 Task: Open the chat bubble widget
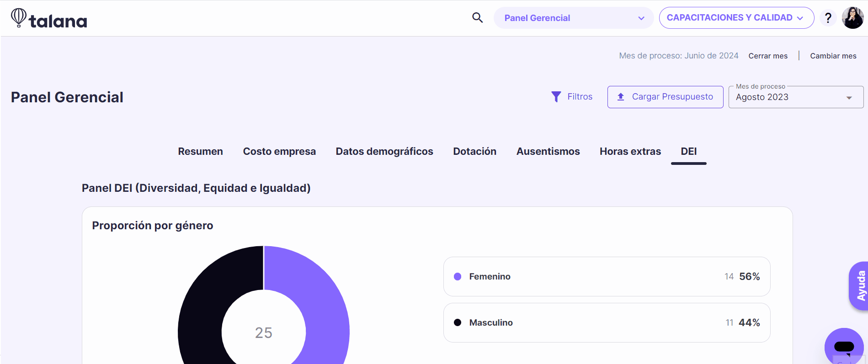pyautogui.click(x=844, y=347)
